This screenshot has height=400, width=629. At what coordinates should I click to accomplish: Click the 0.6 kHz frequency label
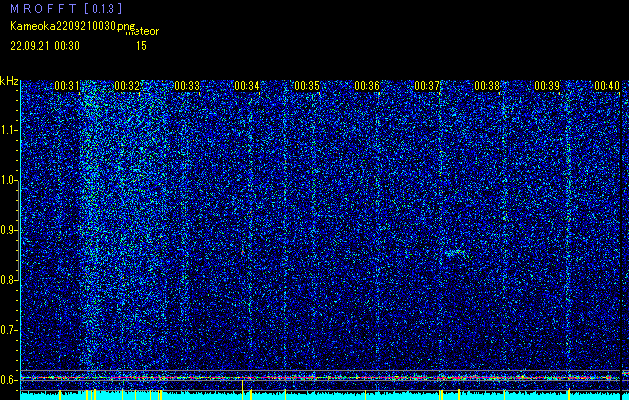click(8, 380)
